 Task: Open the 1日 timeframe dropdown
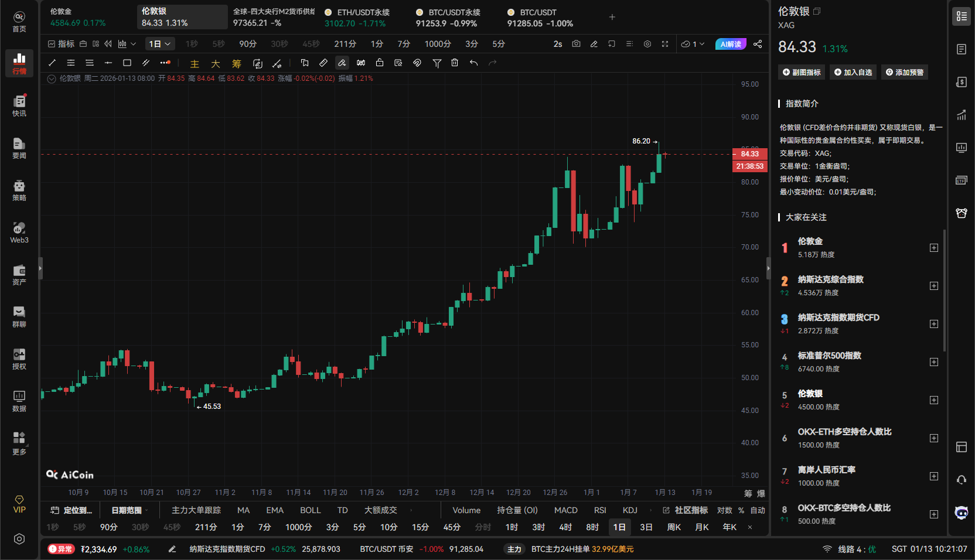[x=160, y=43]
